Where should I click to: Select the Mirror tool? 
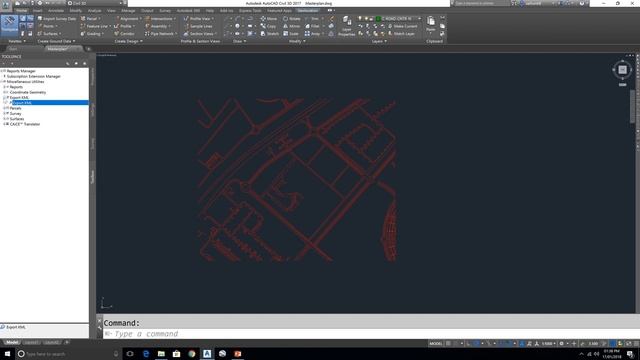click(x=291, y=26)
